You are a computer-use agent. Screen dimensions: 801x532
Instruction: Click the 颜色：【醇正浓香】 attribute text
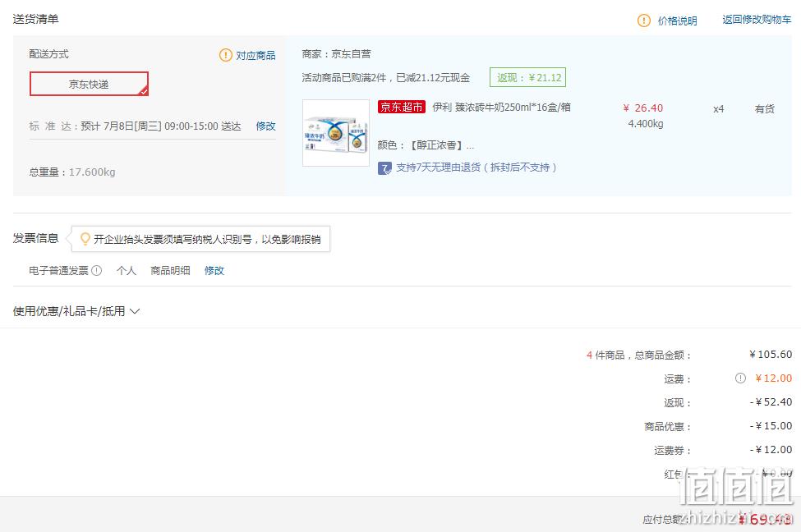[426, 145]
